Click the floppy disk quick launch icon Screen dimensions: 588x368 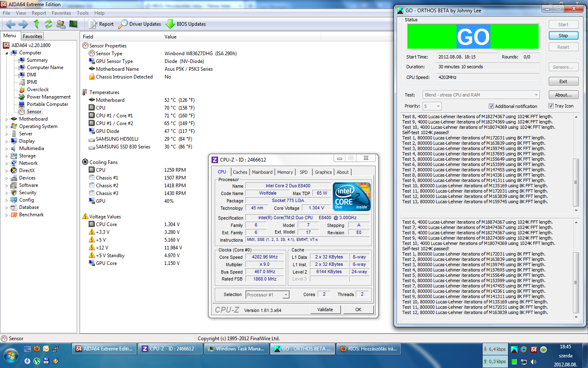[46, 361]
